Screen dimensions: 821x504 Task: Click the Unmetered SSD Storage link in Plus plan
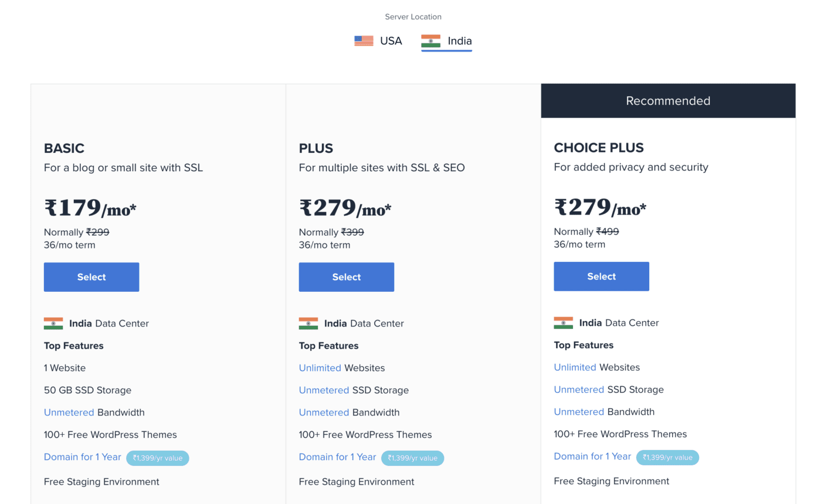[324, 390]
